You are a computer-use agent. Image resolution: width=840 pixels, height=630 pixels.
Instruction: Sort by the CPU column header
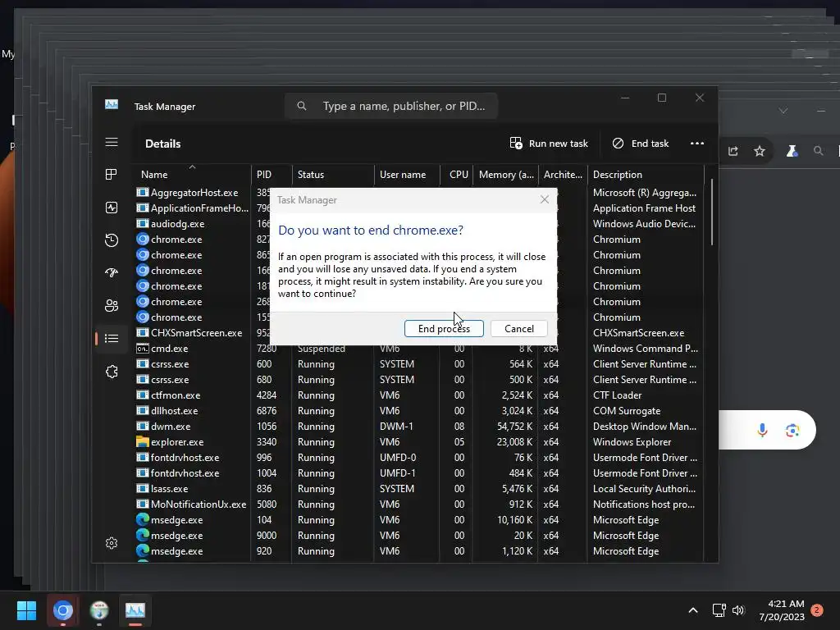pyautogui.click(x=457, y=174)
